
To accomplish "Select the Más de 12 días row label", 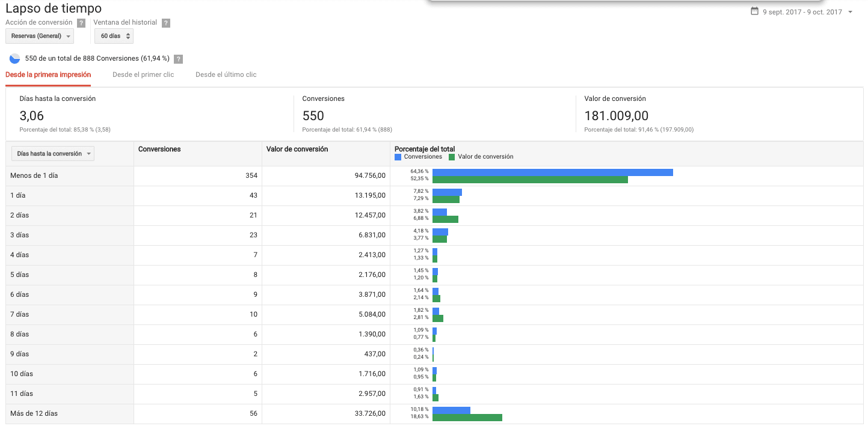I will click(34, 413).
